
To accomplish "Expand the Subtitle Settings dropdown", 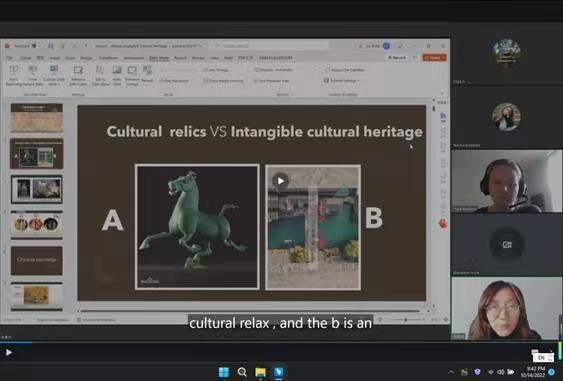I will coord(341,80).
